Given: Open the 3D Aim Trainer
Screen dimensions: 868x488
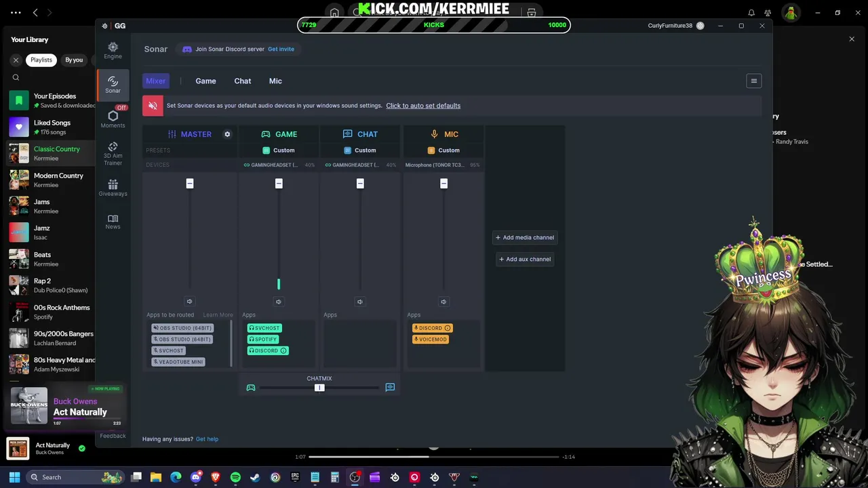Looking at the screenshot, I should (x=113, y=154).
